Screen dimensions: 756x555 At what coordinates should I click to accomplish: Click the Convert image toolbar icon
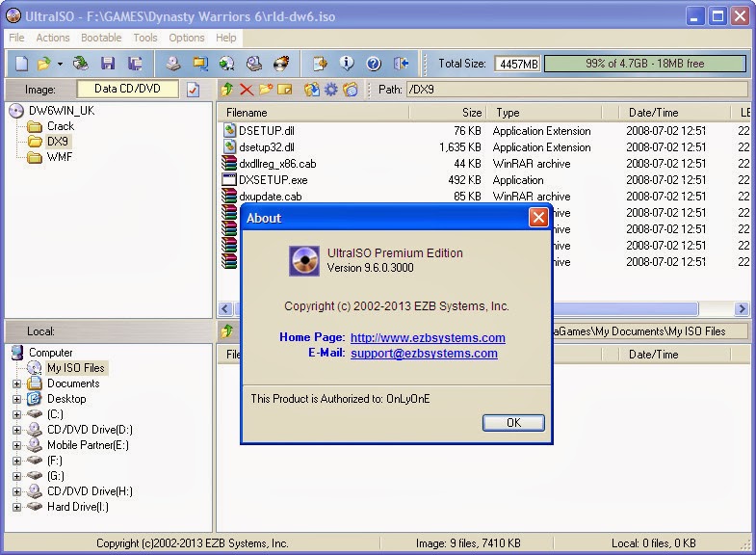point(226,64)
